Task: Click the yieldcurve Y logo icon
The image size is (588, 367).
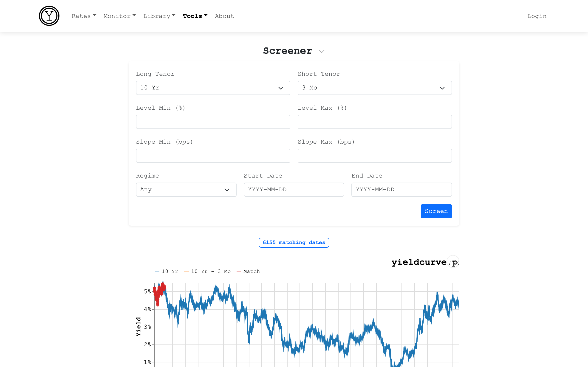Action: click(49, 16)
